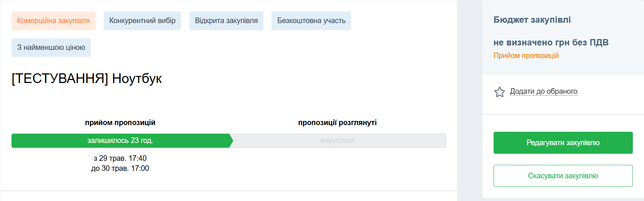Click the 'Додати до обраного' link
Image resolution: width=644 pixels, height=201 pixels.
tap(543, 91)
